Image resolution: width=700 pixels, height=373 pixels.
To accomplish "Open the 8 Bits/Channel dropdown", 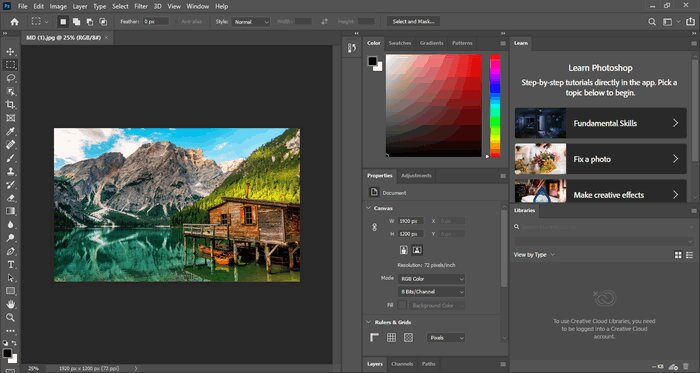I will pyautogui.click(x=431, y=292).
